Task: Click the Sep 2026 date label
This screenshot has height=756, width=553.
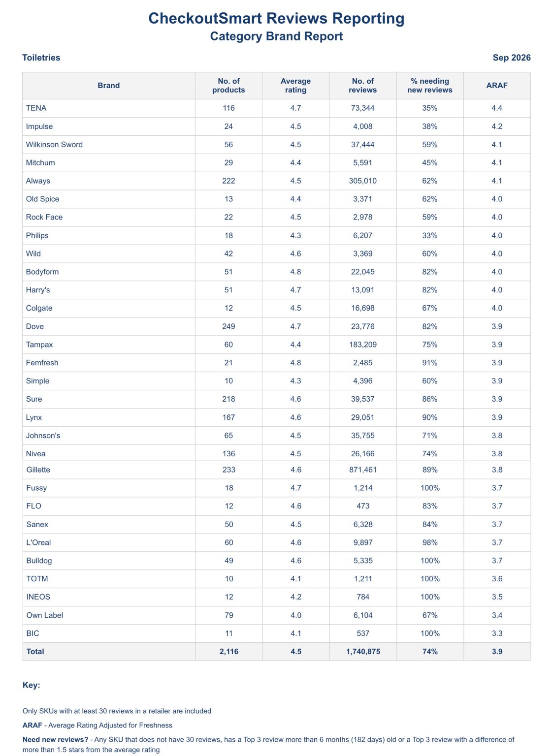Action: 512,58
